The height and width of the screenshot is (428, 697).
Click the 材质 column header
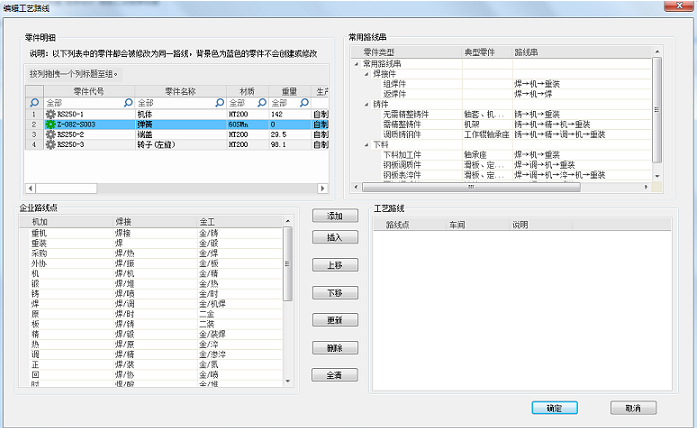[x=248, y=92]
